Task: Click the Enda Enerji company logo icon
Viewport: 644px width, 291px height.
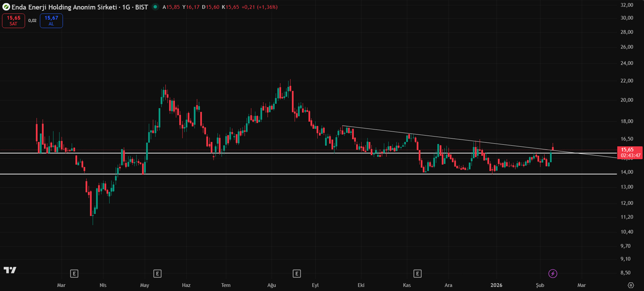Action: 6,7
